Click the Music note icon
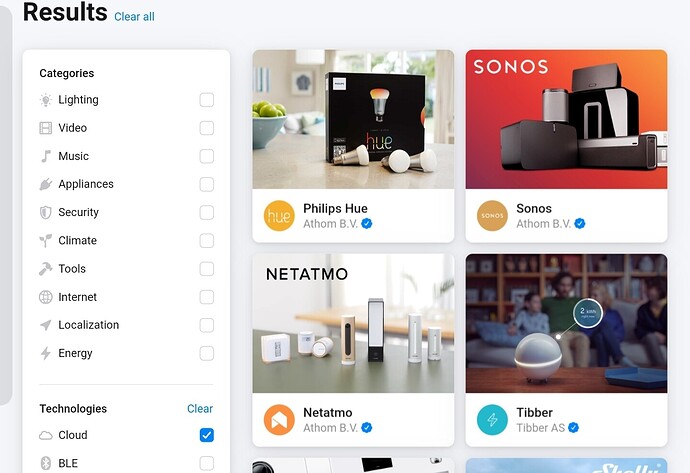Image resolution: width=690 pixels, height=473 pixels. (46, 156)
